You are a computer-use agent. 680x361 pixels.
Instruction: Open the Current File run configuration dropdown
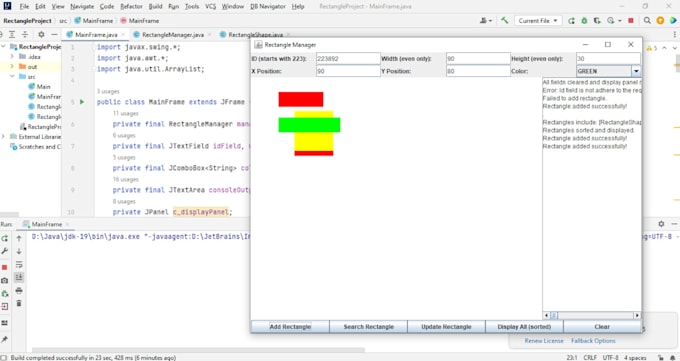pos(538,20)
